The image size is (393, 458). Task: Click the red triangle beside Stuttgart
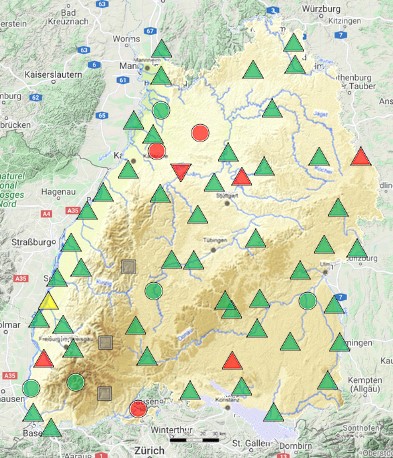(x=242, y=177)
